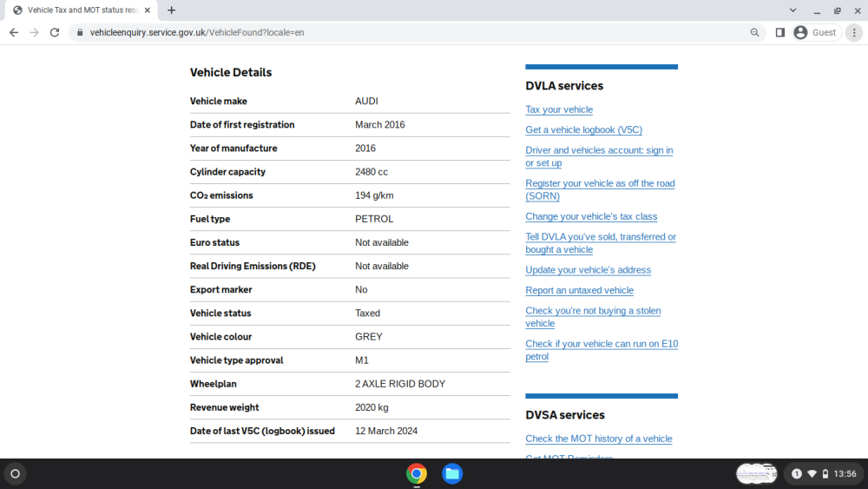Image resolution: width=868 pixels, height=489 pixels.
Task: Click the Wi-Fi icon in system tray
Action: 812,474
